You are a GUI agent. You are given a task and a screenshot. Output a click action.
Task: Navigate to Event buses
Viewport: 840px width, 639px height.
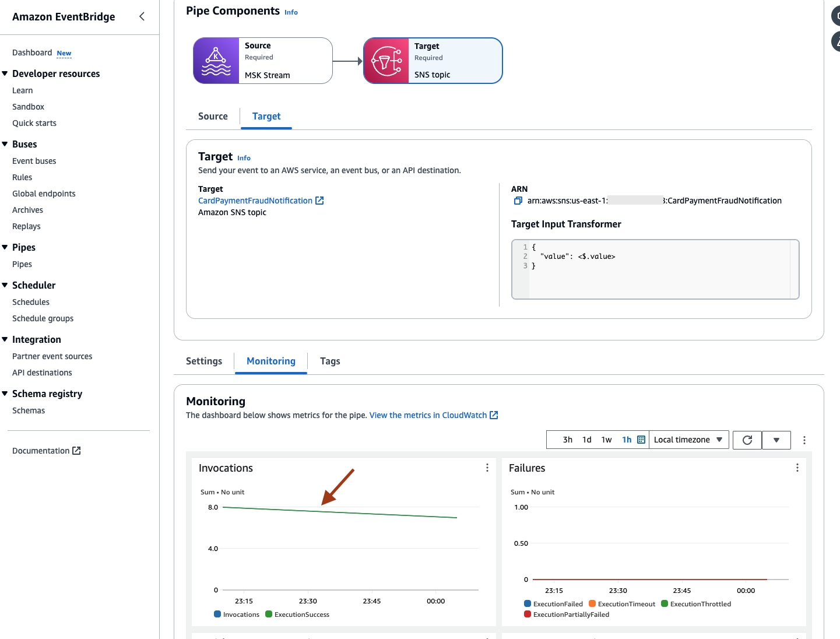point(34,161)
